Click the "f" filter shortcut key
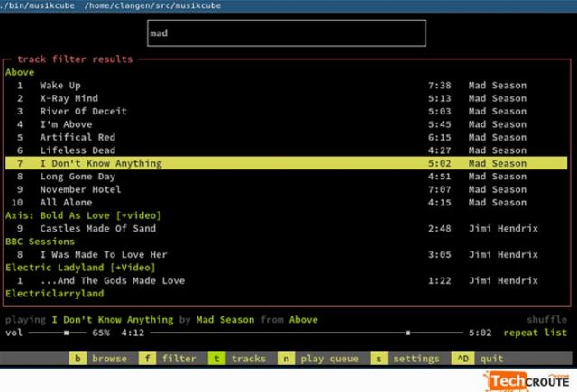The width and height of the screenshot is (577, 392). 147,359
